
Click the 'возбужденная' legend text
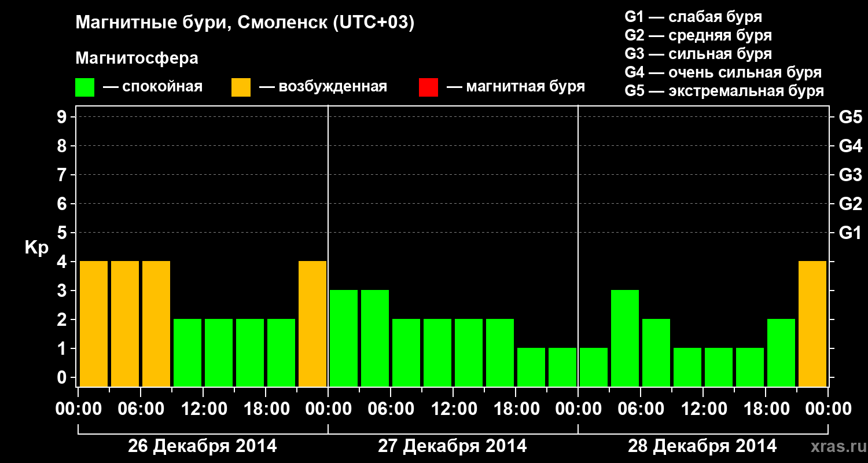click(333, 87)
